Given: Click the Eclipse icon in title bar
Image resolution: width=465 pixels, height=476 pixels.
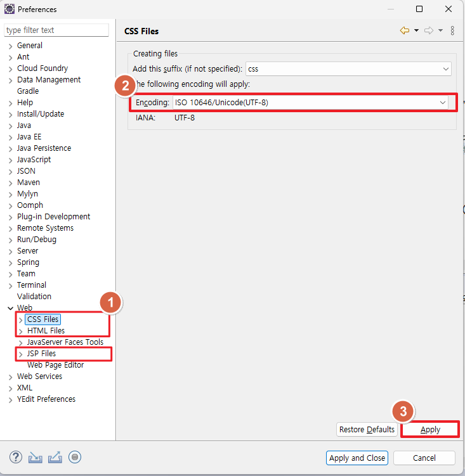Looking at the screenshot, I should [9, 9].
